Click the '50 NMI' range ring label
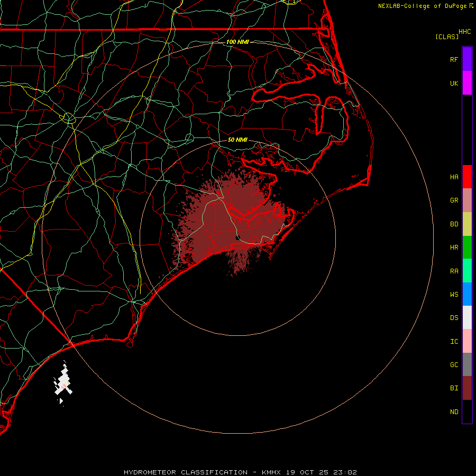Screen dimensions: 476x476 pyautogui.click(x=237, y=140)
